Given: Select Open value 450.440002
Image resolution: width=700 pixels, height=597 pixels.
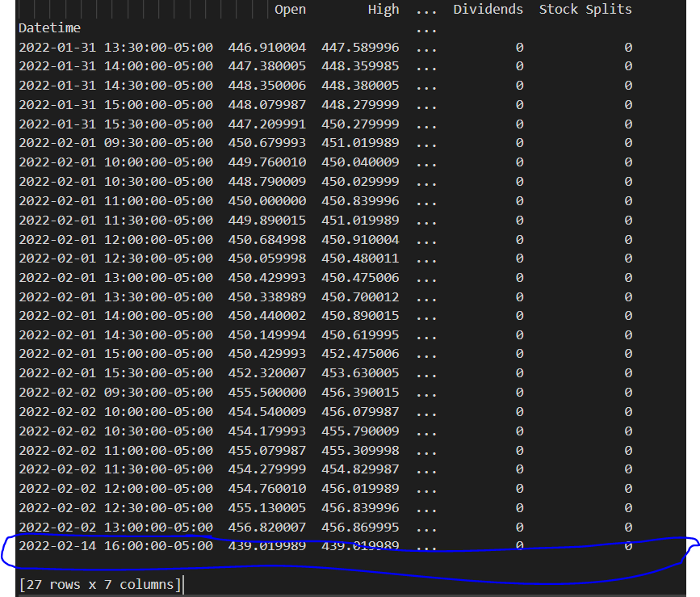Looking at the screenshot, I should tap(267, 316).
